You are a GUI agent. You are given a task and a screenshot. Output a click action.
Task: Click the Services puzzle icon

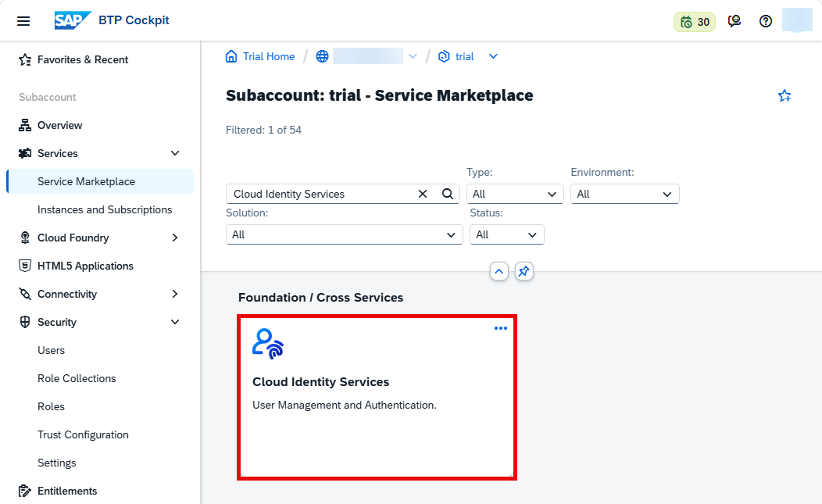click(x=25, y=153)
